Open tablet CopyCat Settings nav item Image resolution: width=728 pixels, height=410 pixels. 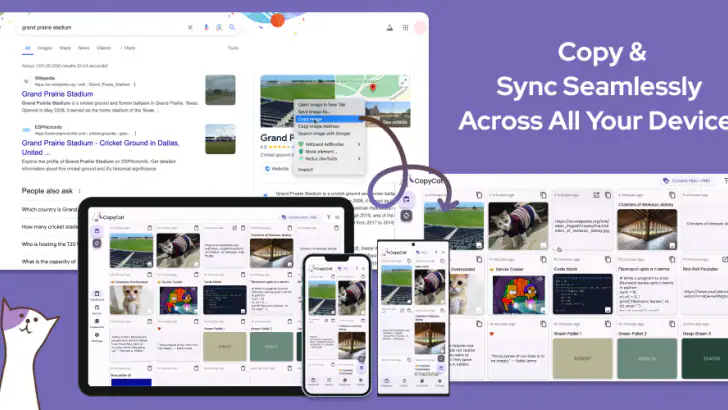click(x=97, y=337)
